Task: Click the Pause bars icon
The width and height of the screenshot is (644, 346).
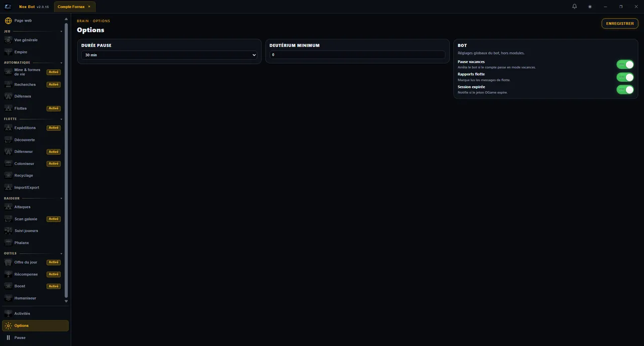Action: (x=8, y=337)
